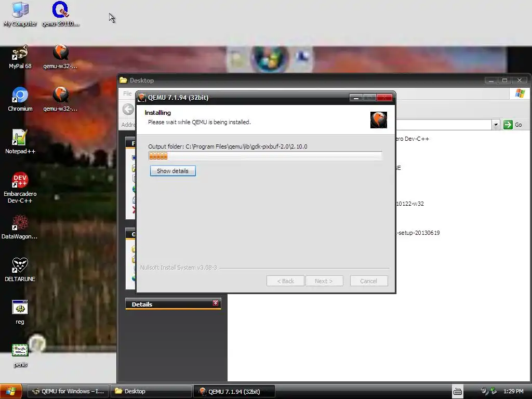Viewport: 532px width, 399px height.
Task: Launch Chromium desktop shortcut
Action: 20,100
